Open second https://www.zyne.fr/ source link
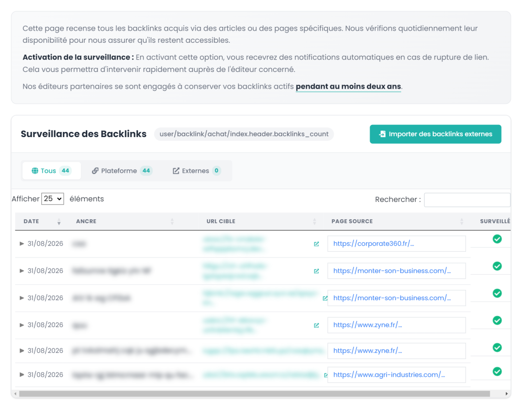 click(x=368, y=351)
